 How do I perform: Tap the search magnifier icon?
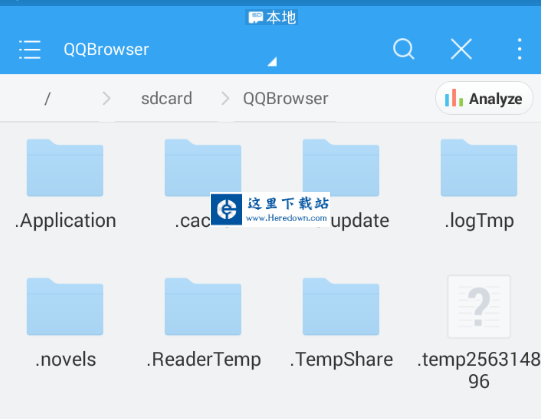coord(403,49)
